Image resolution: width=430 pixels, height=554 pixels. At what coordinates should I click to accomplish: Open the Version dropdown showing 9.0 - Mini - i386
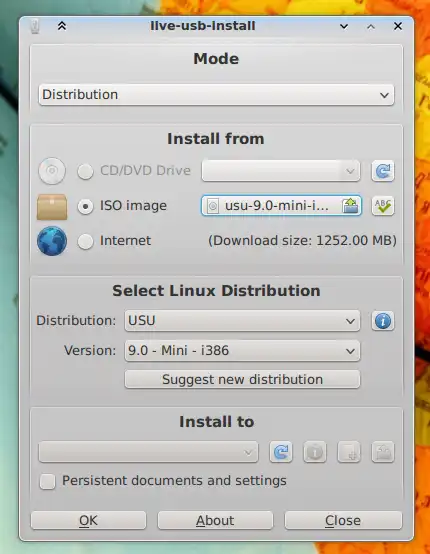coord(242,351)
